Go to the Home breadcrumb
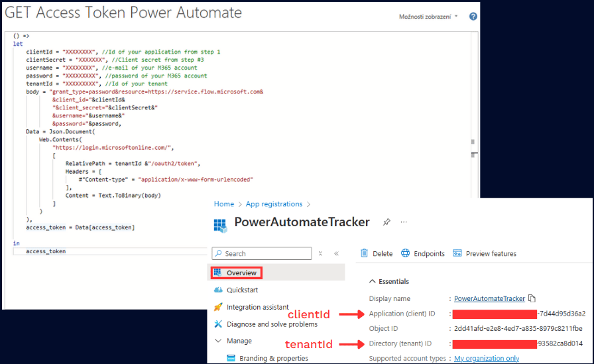594x364 pixels. tap(224, 204)
